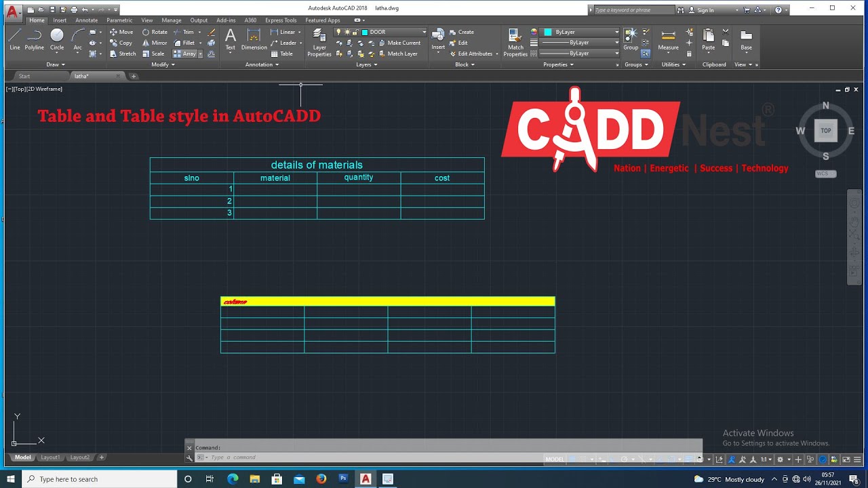Click Create block button
Viewport: 868px width, 488px height.
point(461,32)
